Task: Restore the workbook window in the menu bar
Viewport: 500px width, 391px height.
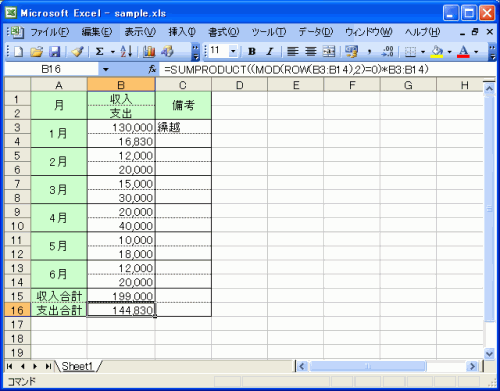Action: [x=475, y=32]
